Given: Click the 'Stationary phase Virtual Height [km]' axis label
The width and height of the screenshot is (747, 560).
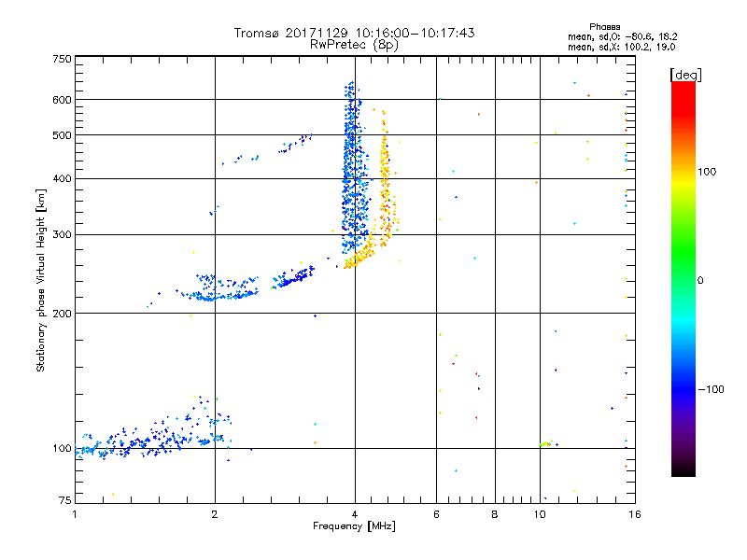Looking at the screenshot, I should pyautogui.click(x=41, y=280).
